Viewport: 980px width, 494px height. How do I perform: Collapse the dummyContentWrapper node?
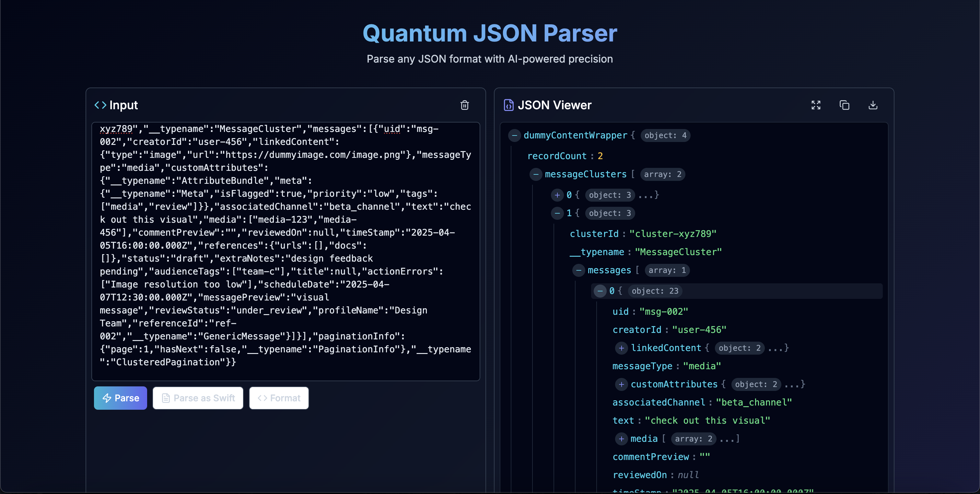[x=514, y=135]
